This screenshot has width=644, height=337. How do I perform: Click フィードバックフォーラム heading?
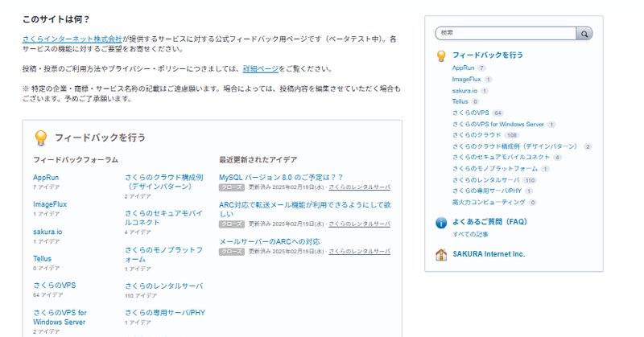pos(76,160)
